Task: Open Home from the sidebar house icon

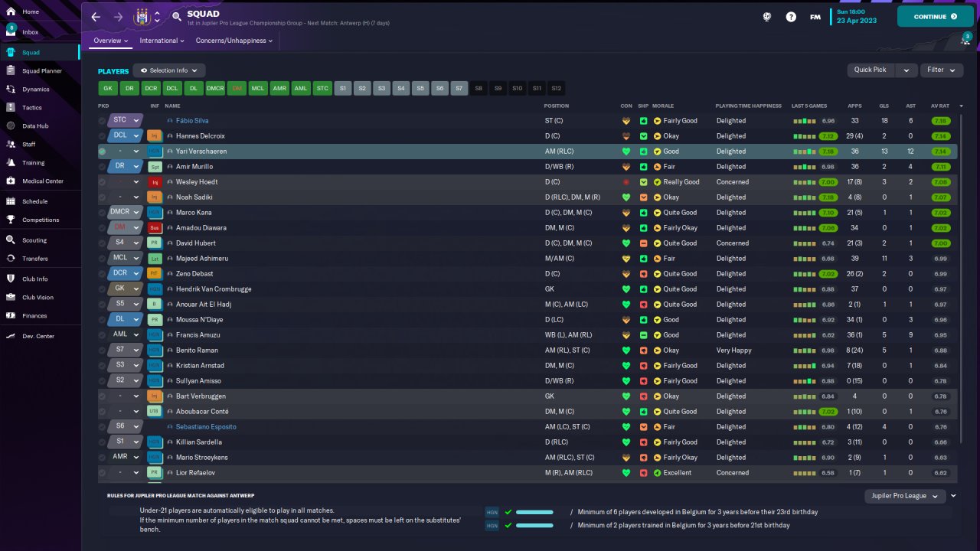Action: point(11,12)
